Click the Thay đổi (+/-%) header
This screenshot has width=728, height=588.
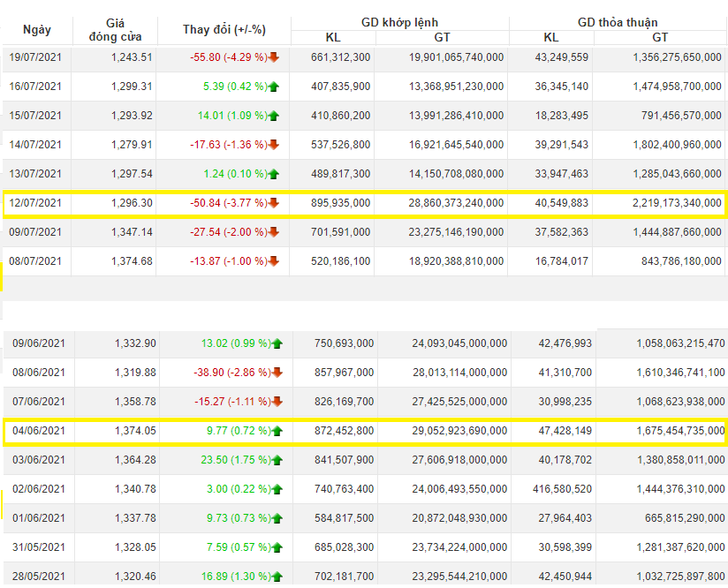[224, 30]
